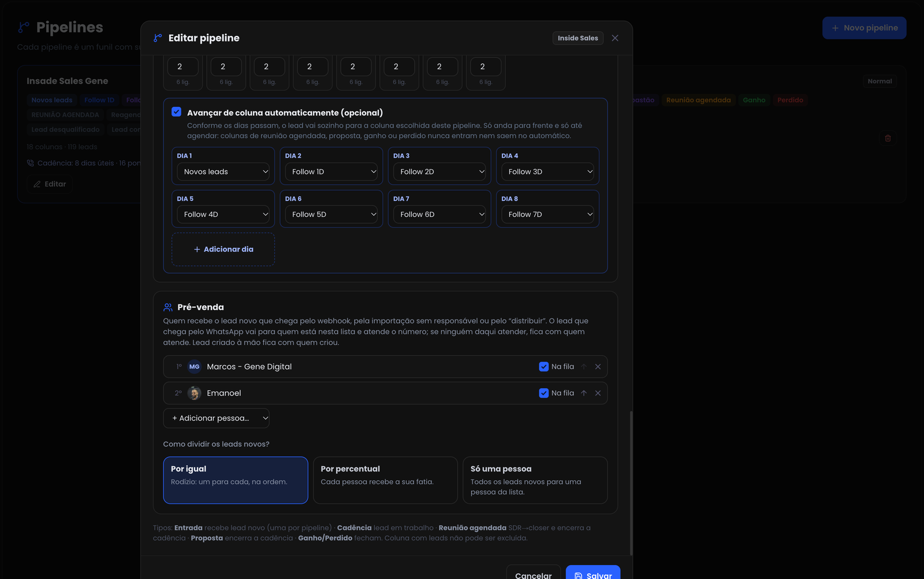This screenshot has width=924, height=579.
Task: Click the MG avatar badge
Action: click(195, 367)
